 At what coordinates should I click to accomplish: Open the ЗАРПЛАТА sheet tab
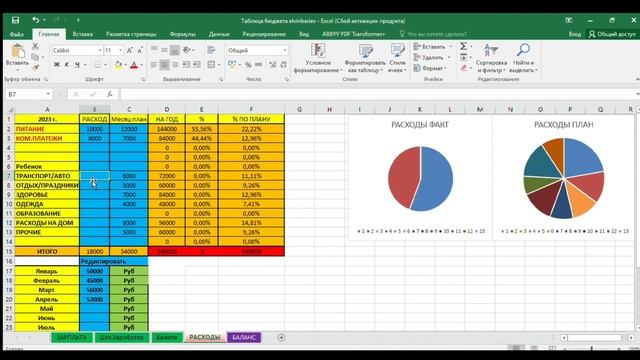pyautogui.click(x=72, y=338)
